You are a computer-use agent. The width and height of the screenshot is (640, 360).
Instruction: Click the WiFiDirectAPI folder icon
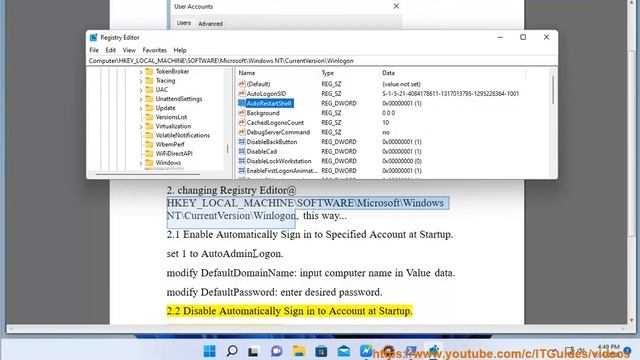(149, 153)
